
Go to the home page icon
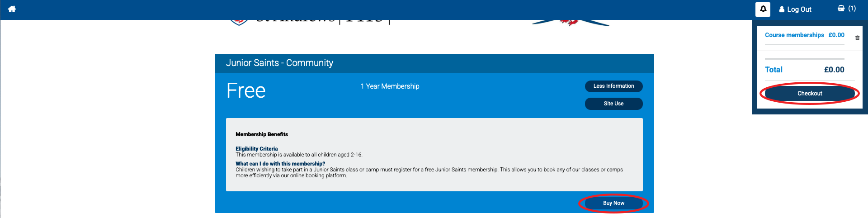tap(12, 9)
